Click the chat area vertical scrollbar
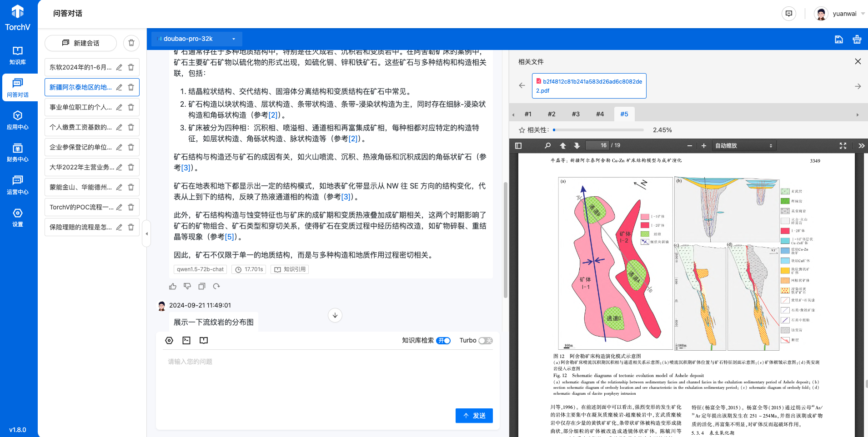Image resolution: width=868 pixels, height=437 pixels. 505,240
